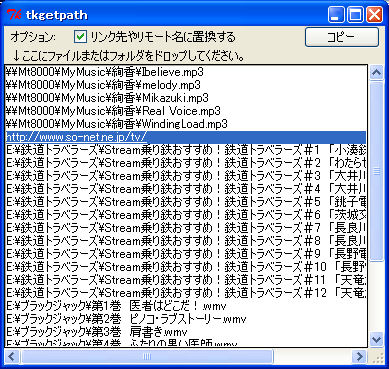Screen dimensions: 389x369
Task: Click the horizontal scrollbar left arrow
Action: point(12,357)
